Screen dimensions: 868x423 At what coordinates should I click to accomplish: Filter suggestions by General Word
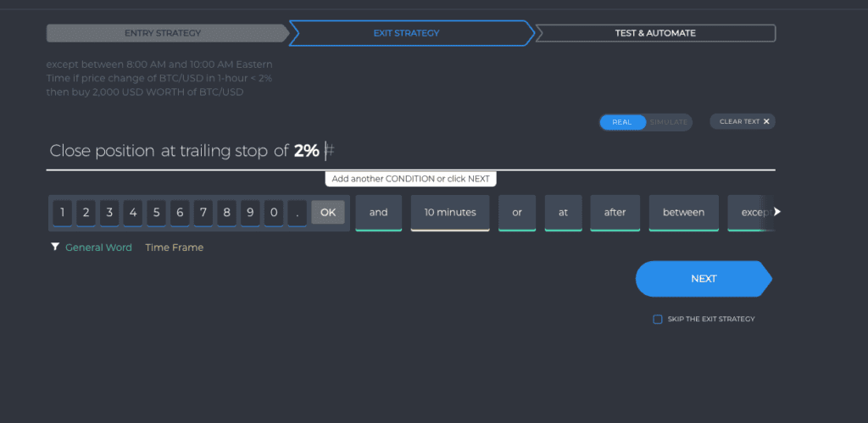98,248
